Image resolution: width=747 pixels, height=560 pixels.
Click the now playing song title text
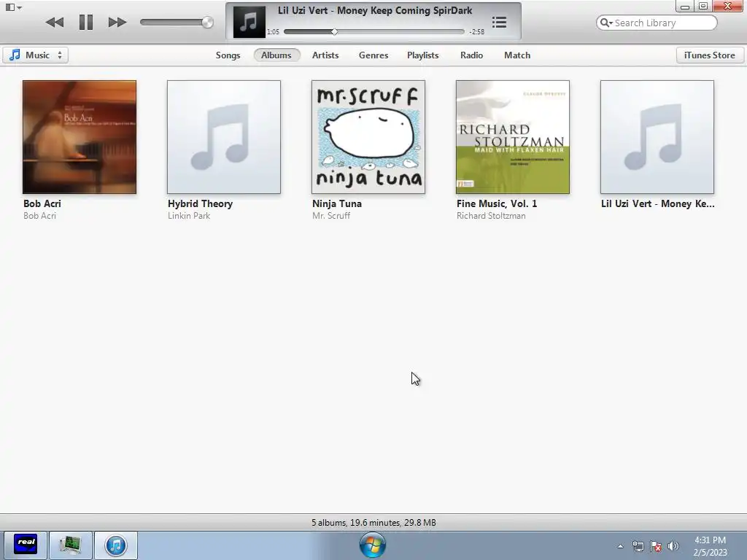tap(375, 10)
